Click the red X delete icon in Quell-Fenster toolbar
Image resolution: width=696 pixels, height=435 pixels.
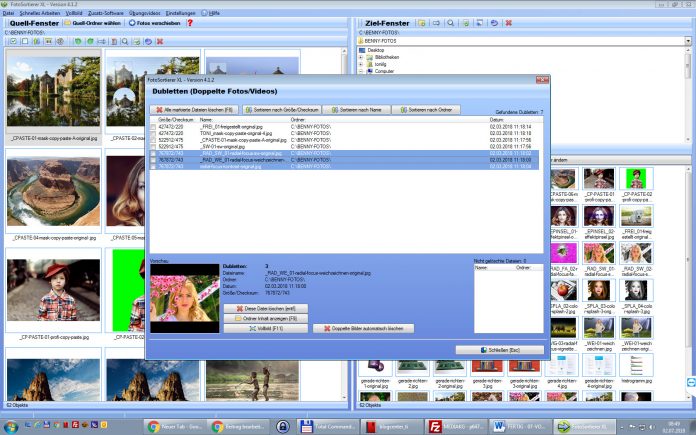pos(160,41)
